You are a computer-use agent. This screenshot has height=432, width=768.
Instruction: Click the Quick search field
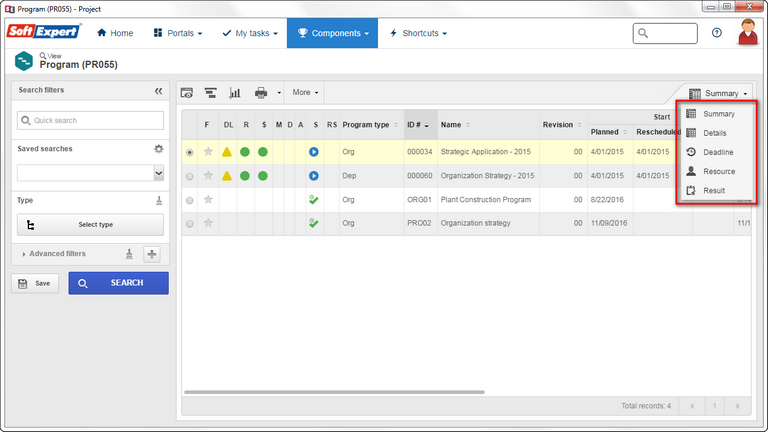click(x=91, y=120)
